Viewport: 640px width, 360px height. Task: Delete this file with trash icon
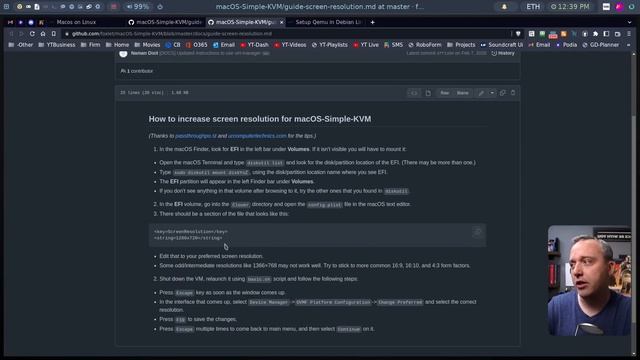(513, 93)
